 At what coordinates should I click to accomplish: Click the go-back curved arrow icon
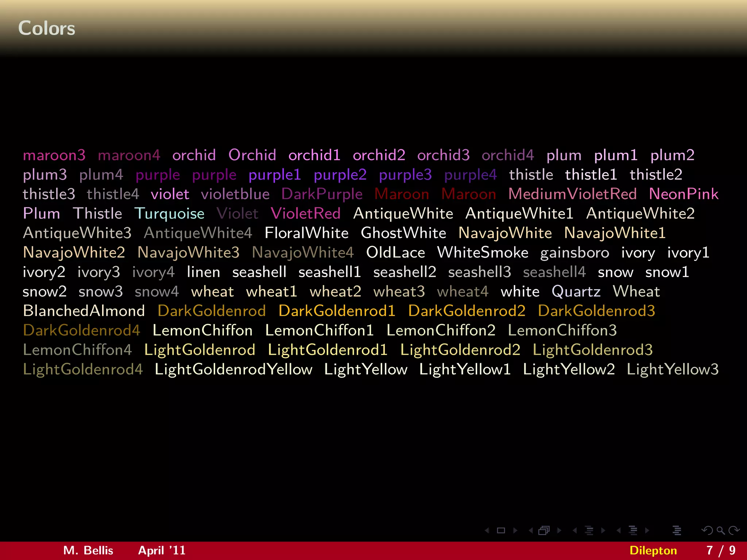707,530
